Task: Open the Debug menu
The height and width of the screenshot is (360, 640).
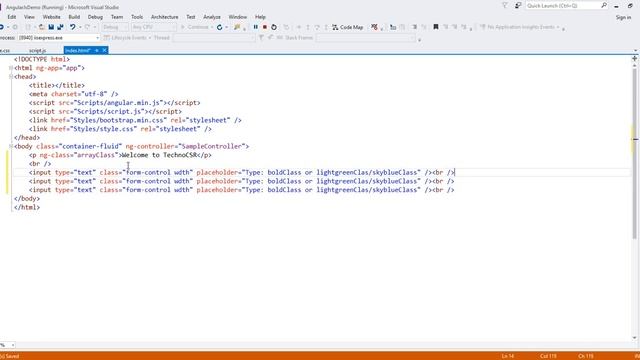Action: [95, 17]
